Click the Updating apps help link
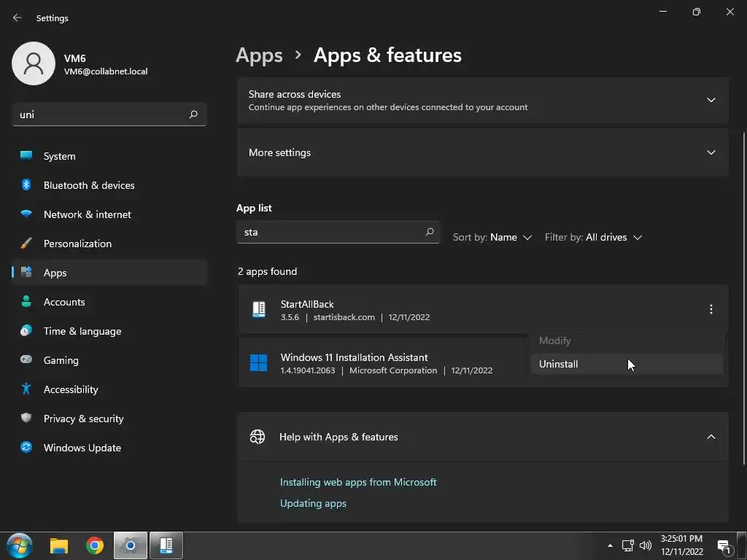The width and height of the screenshot is (747, 560). (313, 503)
